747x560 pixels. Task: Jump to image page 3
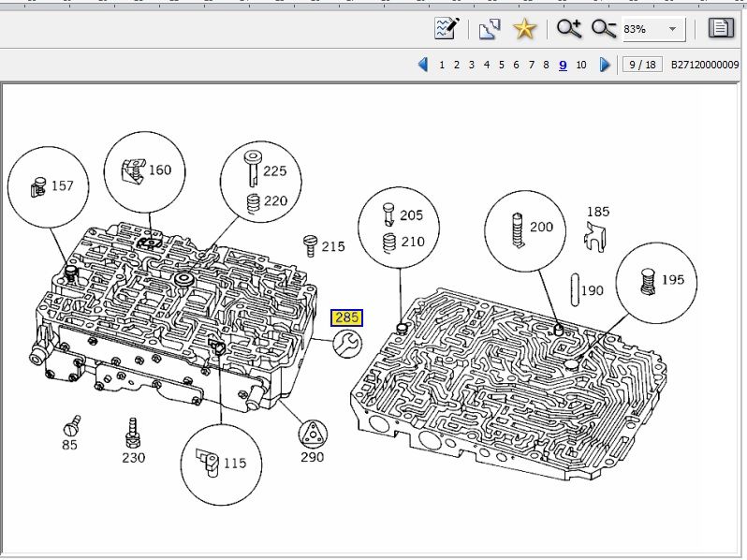tap(472, 65)
